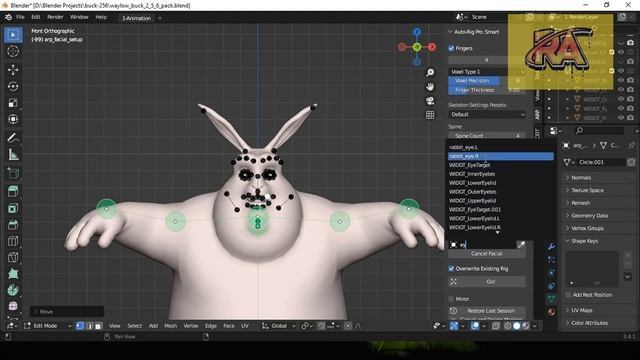Screen dimensions: 640x360
Task: Switch to vertex select mode
Action: tap(80, 326)
